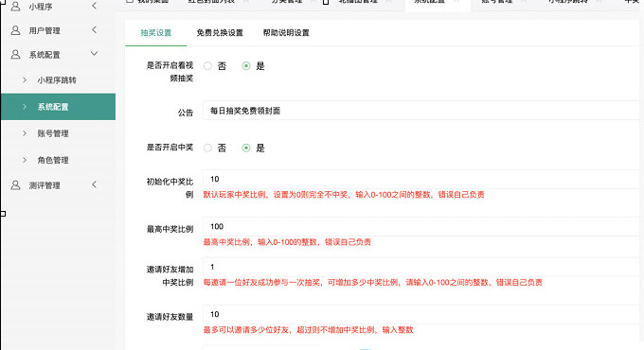Click the red hint starting with 默认玩家中奖比例

344,195
